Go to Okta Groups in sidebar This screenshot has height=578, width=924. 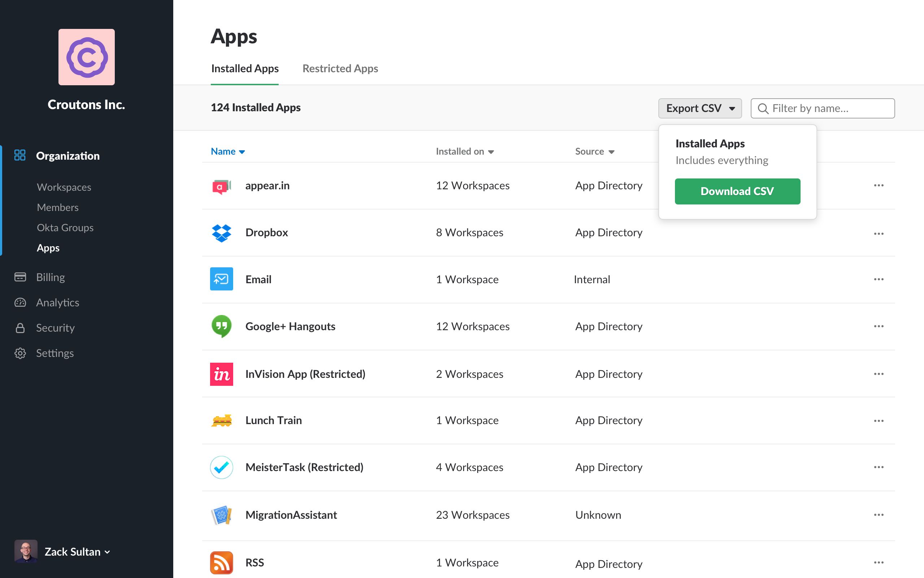click(x=65, y=228)
